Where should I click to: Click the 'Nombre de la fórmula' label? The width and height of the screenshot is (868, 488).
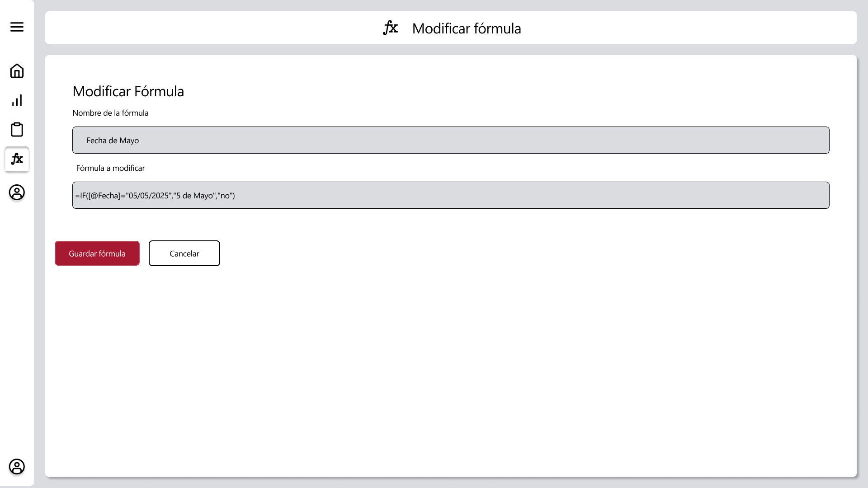tap(110, 113)
